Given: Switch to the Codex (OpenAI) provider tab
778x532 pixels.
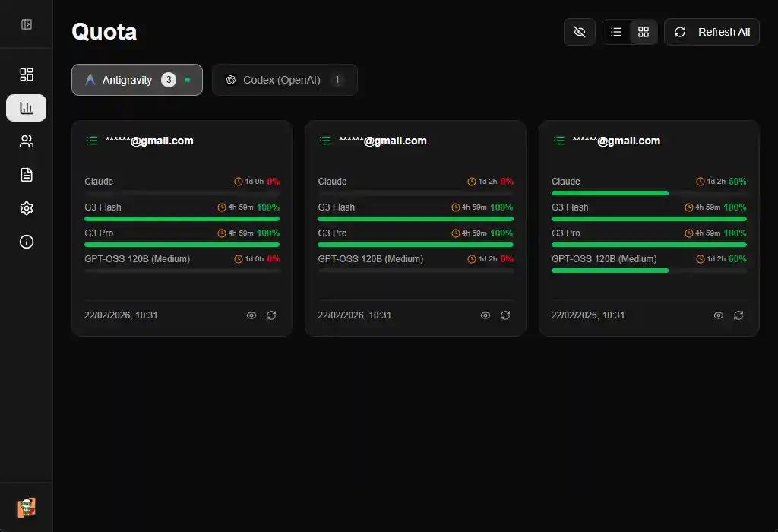Looking at the screenshot, I should [x=285, y=80].
